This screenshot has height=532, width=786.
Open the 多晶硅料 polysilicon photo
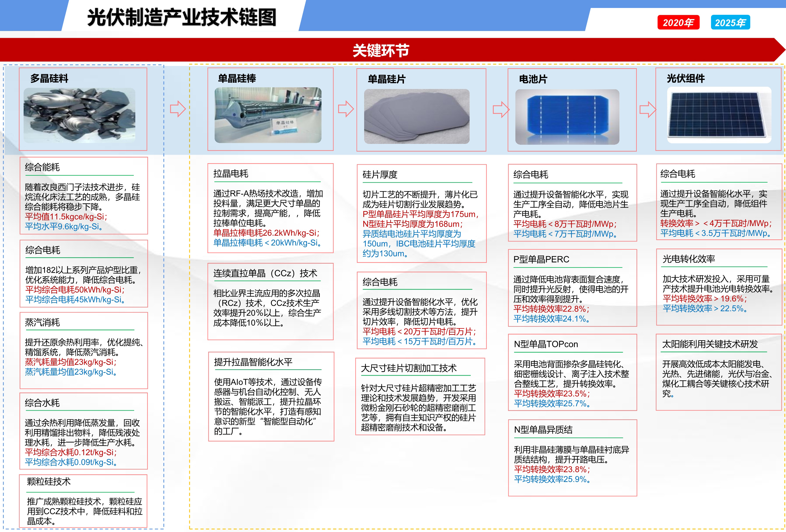pyautogui.click(x=80, y=115)
